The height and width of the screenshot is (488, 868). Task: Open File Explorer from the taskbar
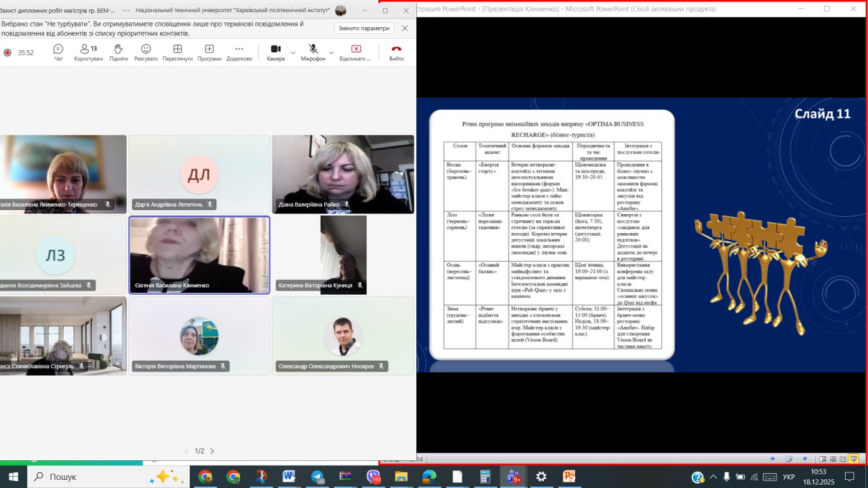click(401, 476)
